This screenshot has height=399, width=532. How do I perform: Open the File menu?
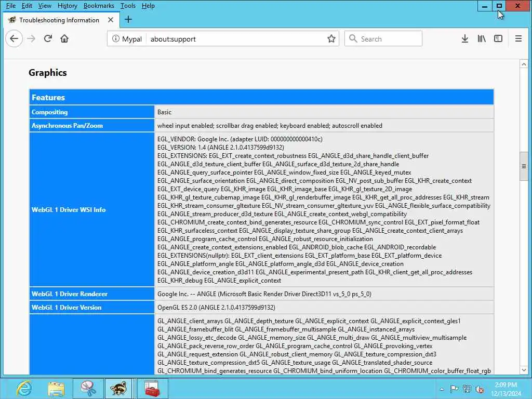point(11,5)
